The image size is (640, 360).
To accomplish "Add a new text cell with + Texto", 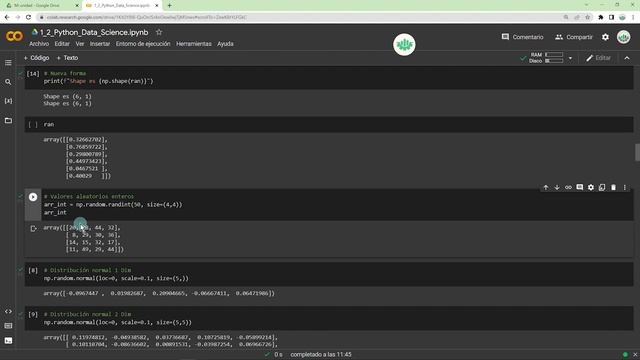I will (67, 58).
